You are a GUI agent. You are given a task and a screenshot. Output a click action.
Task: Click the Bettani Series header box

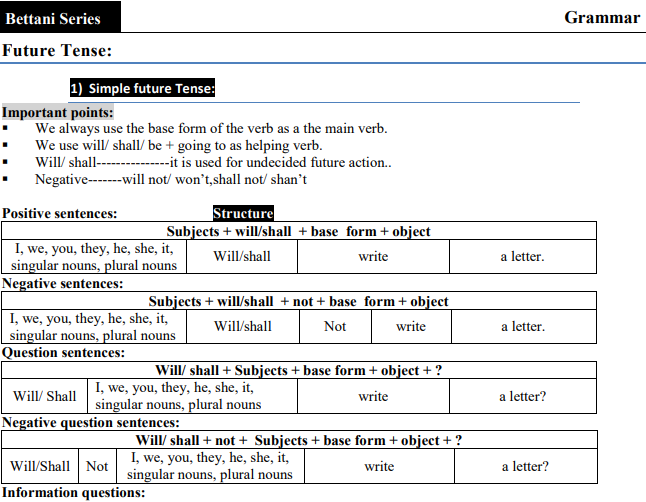(59, 18)
